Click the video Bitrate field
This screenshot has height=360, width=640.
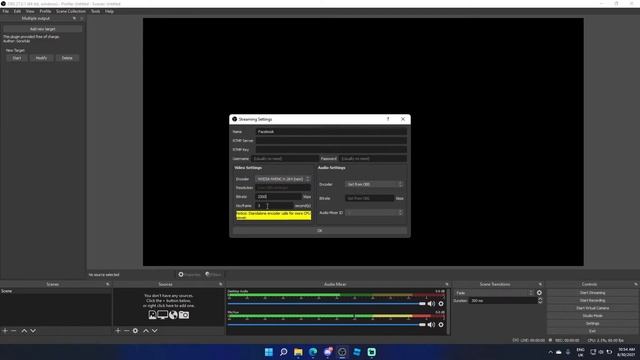[278, 197]
